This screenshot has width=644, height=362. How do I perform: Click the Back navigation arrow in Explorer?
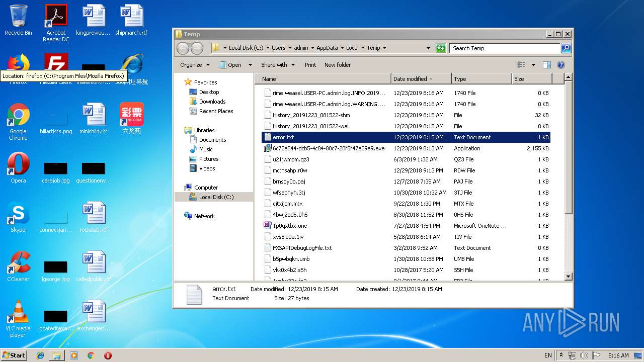[x=183, y=48]
